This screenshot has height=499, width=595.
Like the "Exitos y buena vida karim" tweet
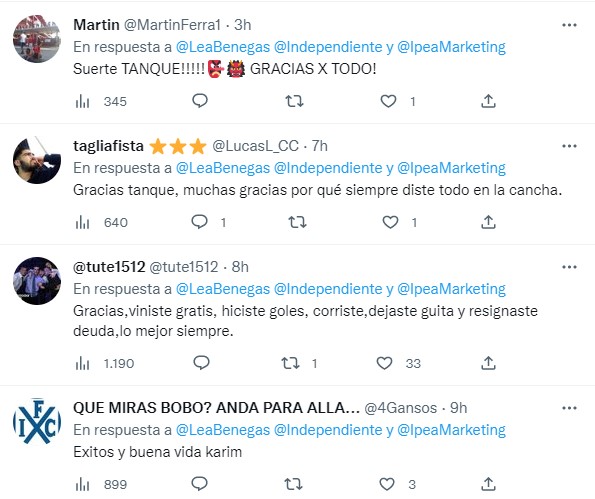point(387,484)
